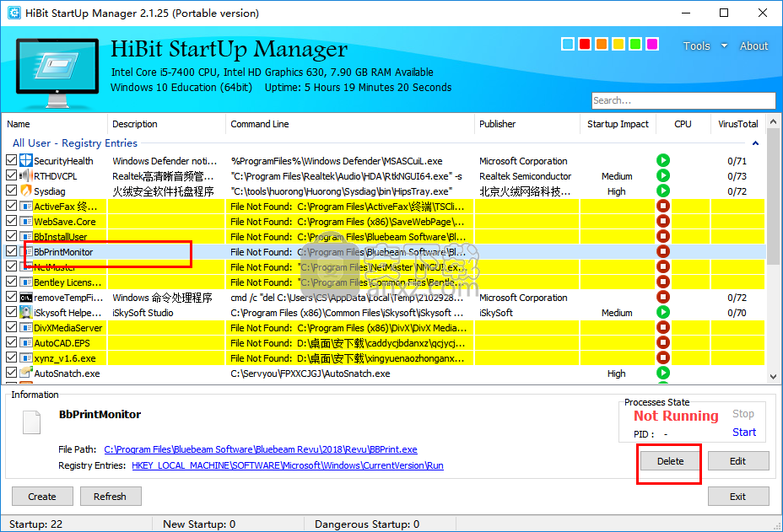Image resolution: width=783 pixels, height=532 pixels.
Task: Pick the orange theme swatch
Action: point(602,44)
